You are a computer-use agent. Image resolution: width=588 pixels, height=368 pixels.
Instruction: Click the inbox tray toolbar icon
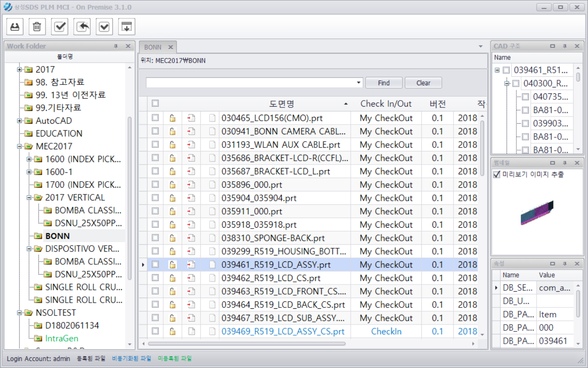coord(15,27)
